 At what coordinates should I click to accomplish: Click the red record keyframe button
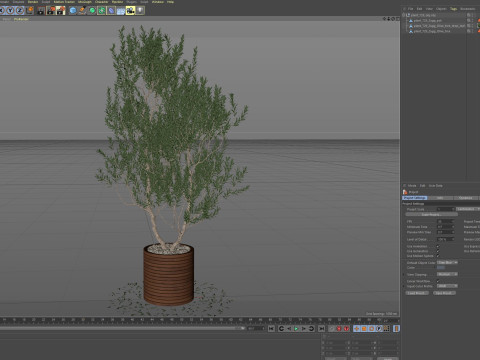pos(339,329)
